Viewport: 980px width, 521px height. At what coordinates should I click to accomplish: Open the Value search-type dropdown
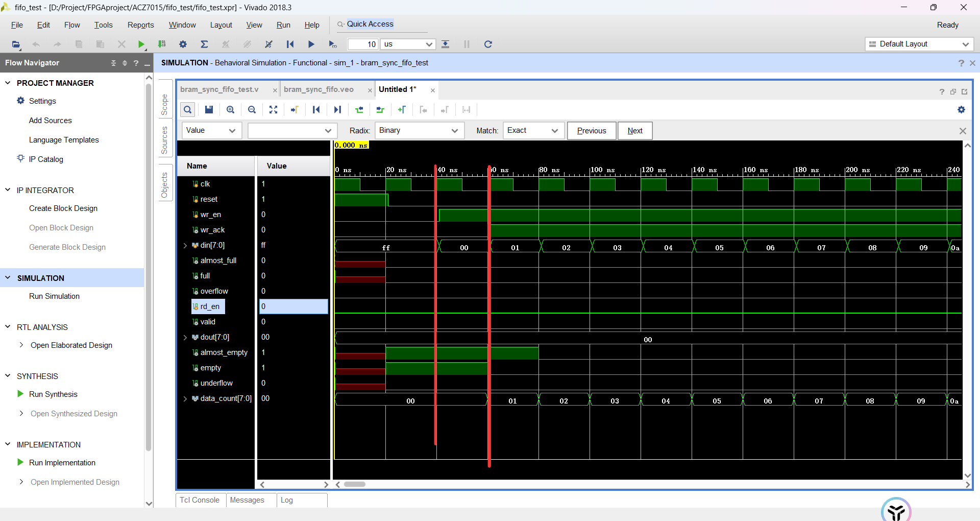click(212, 131)
